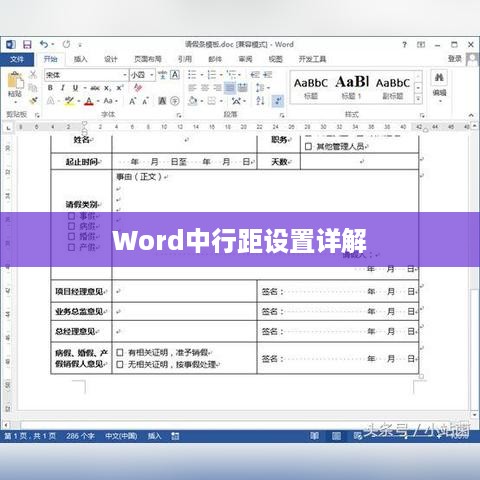The image size is (480, 480).
Task: Click the Increase Indent icon
Action: coord(268,75)
